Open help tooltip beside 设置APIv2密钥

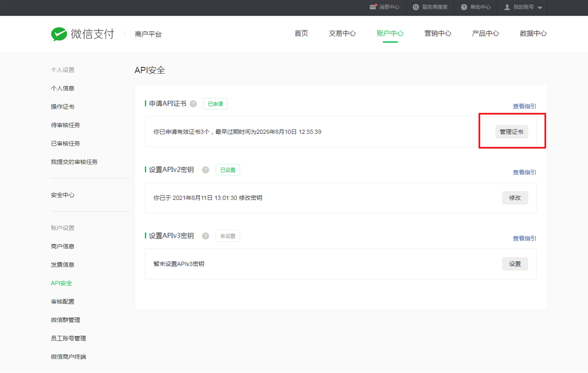click(x=206, y=170)
